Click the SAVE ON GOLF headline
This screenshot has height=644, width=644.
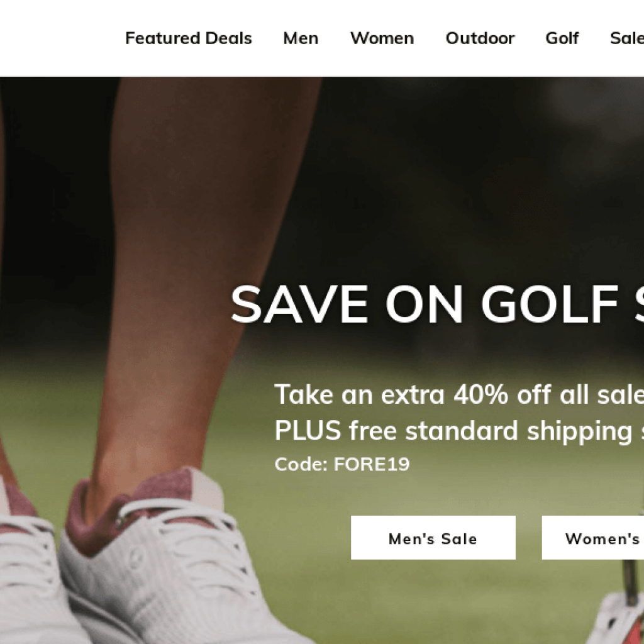(x=437, y=304)
